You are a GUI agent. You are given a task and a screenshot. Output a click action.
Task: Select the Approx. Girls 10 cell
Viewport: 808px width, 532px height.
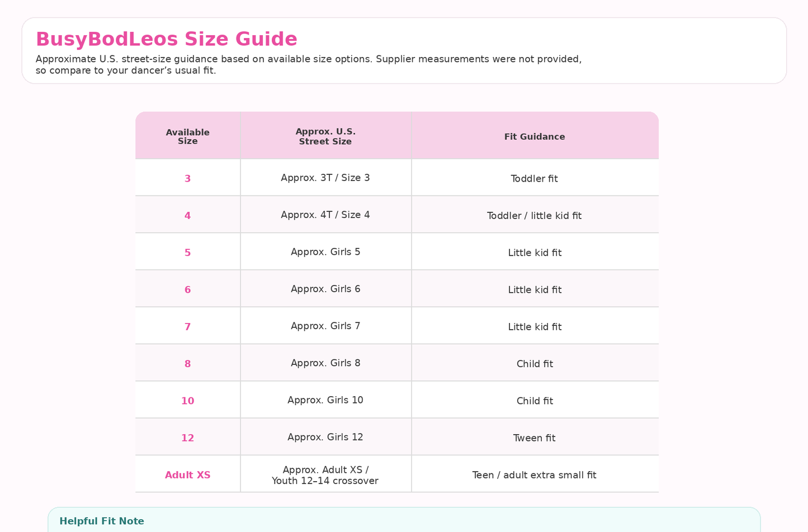(325, 400)
